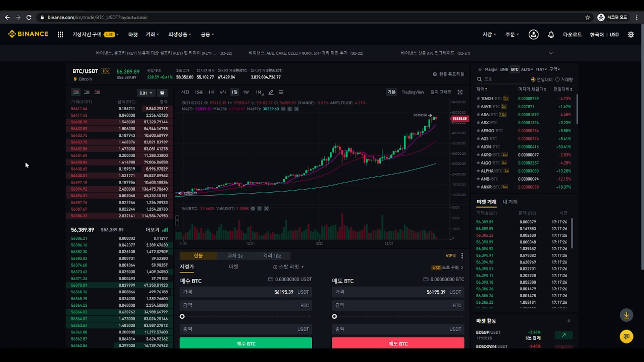Click the green 매수 BTC button

[x=246, y=343]
